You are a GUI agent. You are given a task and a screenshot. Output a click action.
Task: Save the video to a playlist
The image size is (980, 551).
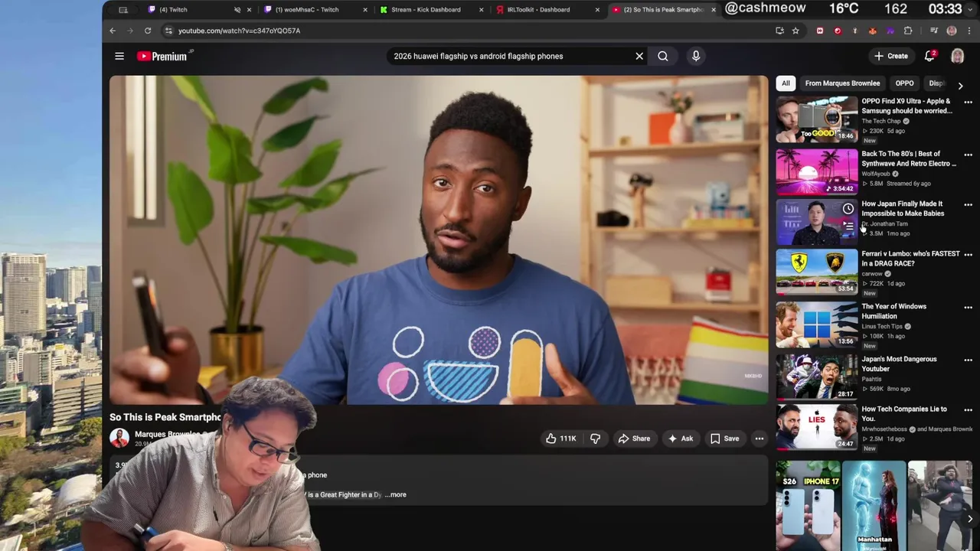[x=724, y=439]
